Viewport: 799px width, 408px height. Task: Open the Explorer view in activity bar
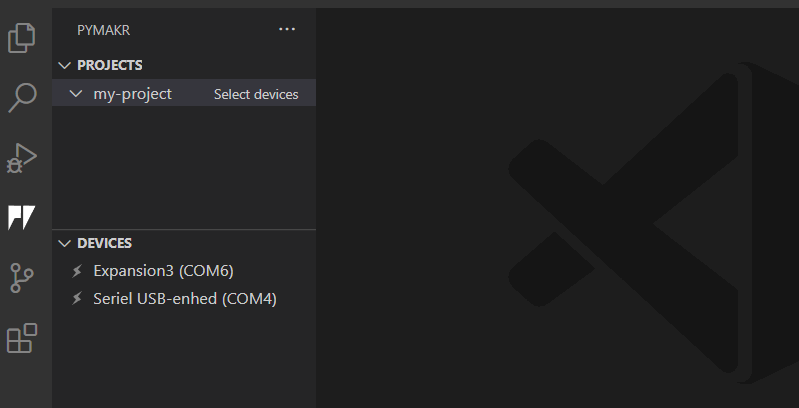click(x=22, y=38)
